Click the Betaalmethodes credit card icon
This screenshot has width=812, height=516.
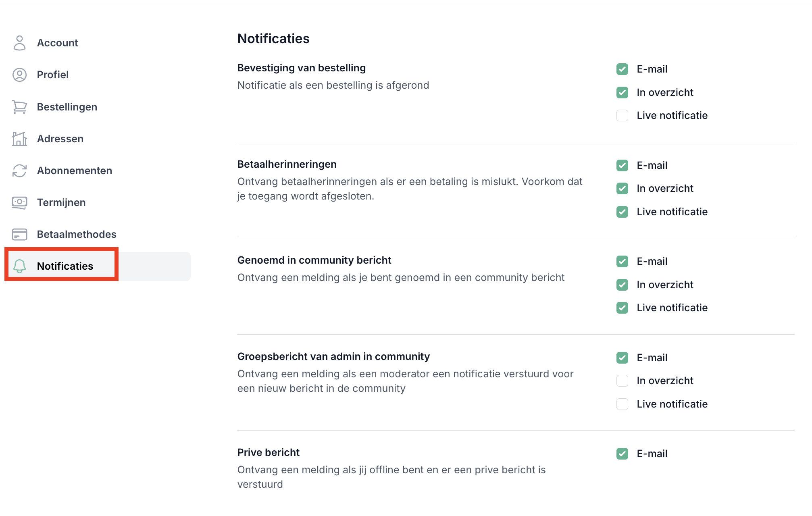[19, 234]
